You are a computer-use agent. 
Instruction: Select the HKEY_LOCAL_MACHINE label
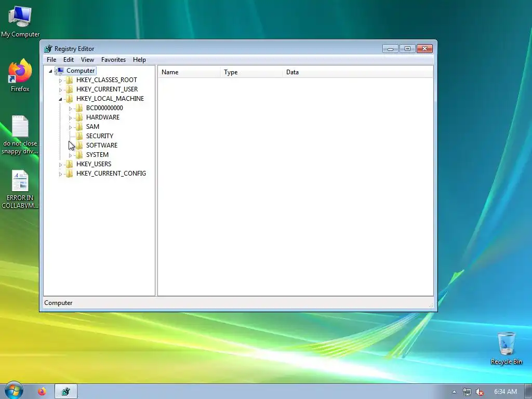click(110, 99)
